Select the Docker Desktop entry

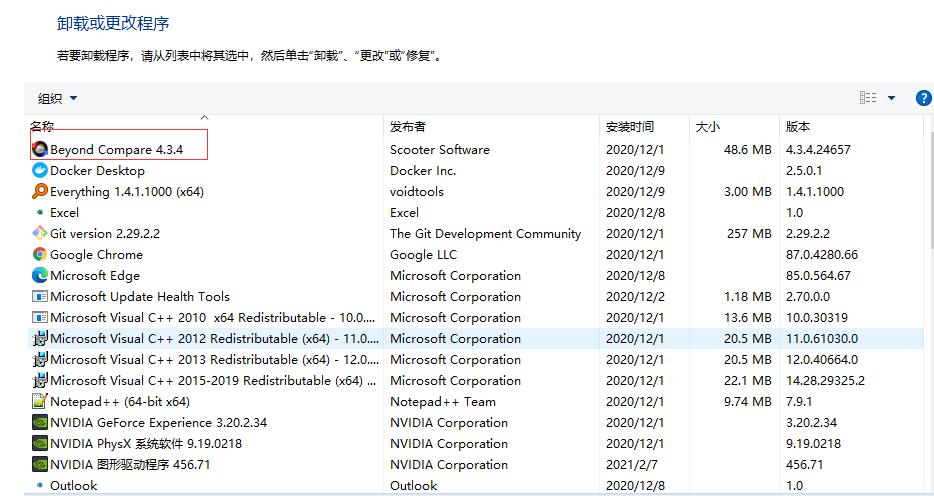pos(97,171)
